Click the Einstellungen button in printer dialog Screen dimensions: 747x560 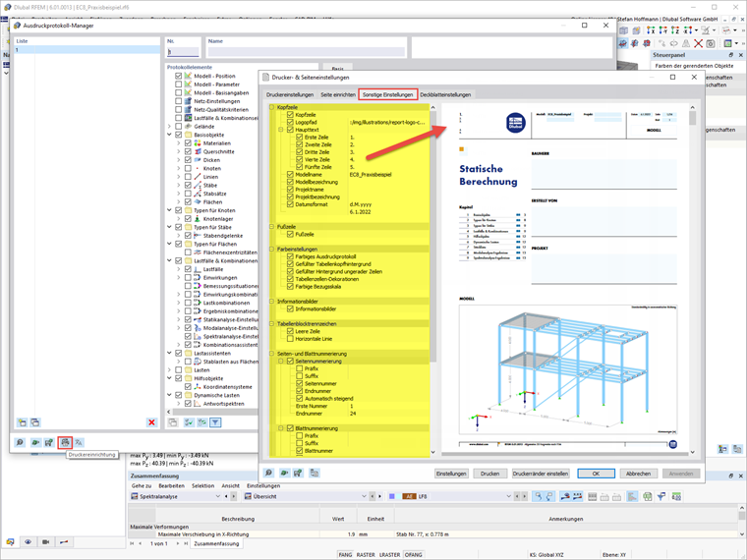click(x=451, y=474)
